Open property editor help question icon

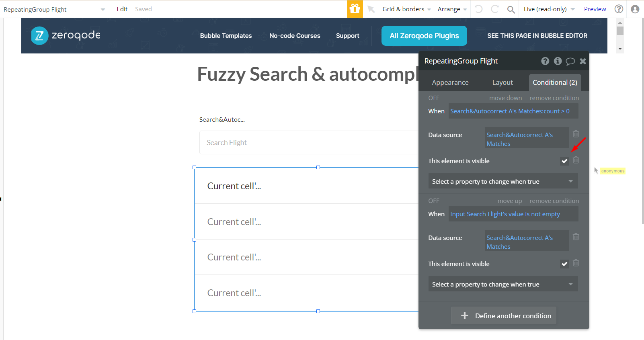click(x=545, y=61)
